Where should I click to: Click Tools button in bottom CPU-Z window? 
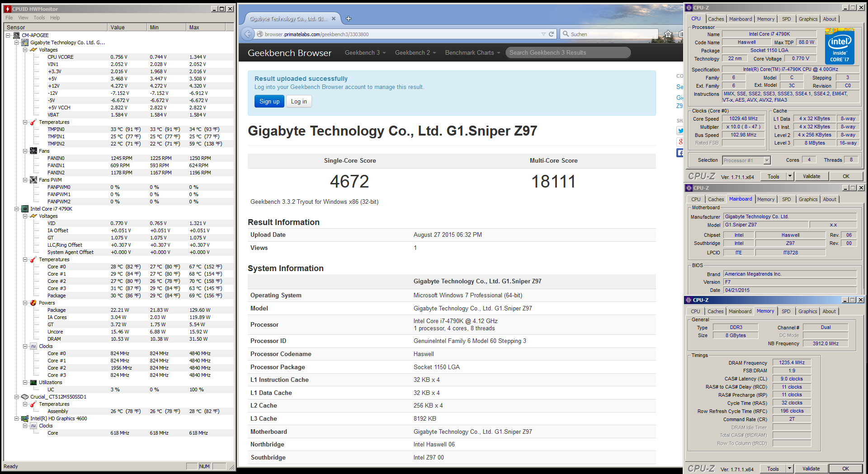773,469
